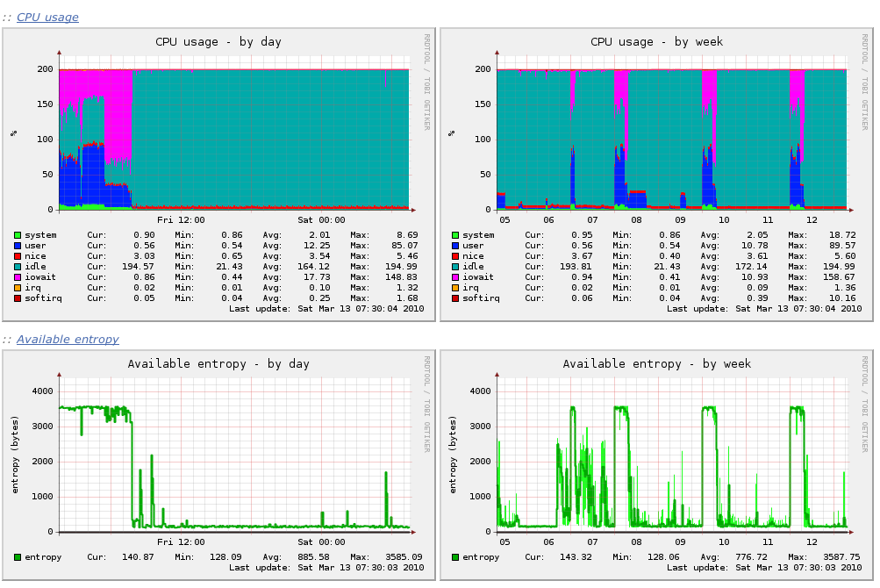
Task: Click 'Sat 00:00' label on daily entropy graph
Action: [321, 542]
